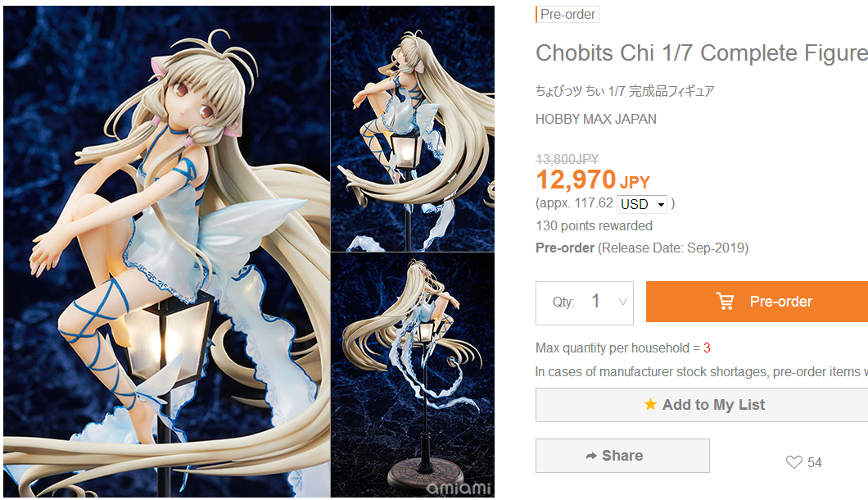Click the Chobits Chi product title
Screen dimensions: 868x500
702,53
